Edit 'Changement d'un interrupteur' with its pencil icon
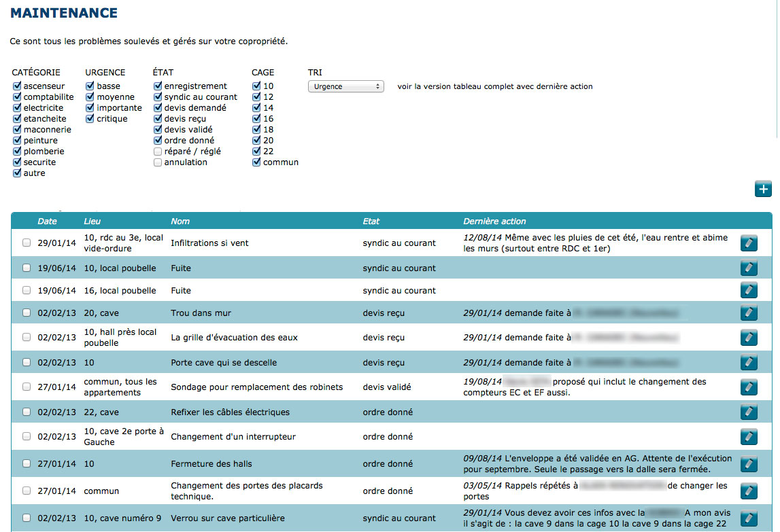 pyautogui.click(x=749, y=436)
